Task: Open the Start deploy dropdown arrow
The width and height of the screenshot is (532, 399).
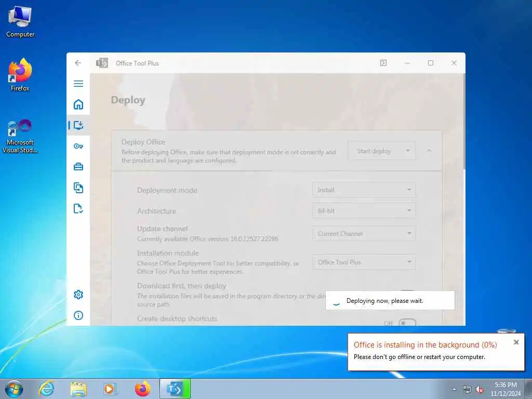Action: [408, 151]
